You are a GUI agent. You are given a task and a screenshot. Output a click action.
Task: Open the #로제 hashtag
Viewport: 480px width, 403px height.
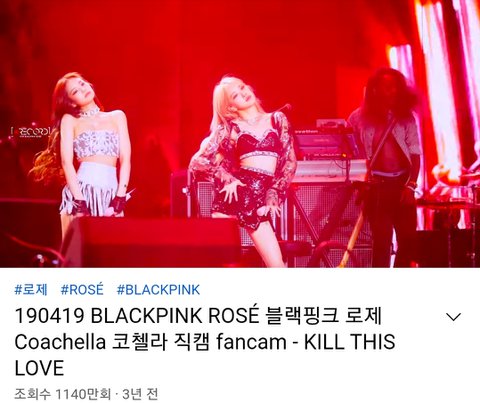click(x=31, y=289)
